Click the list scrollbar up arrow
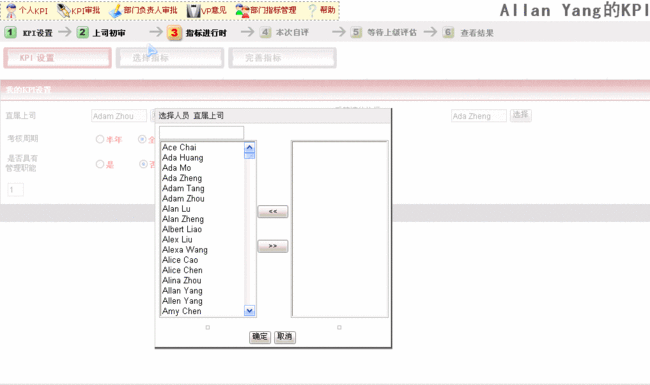The width and height of the screenshot is (650, 385). [250, 147]
